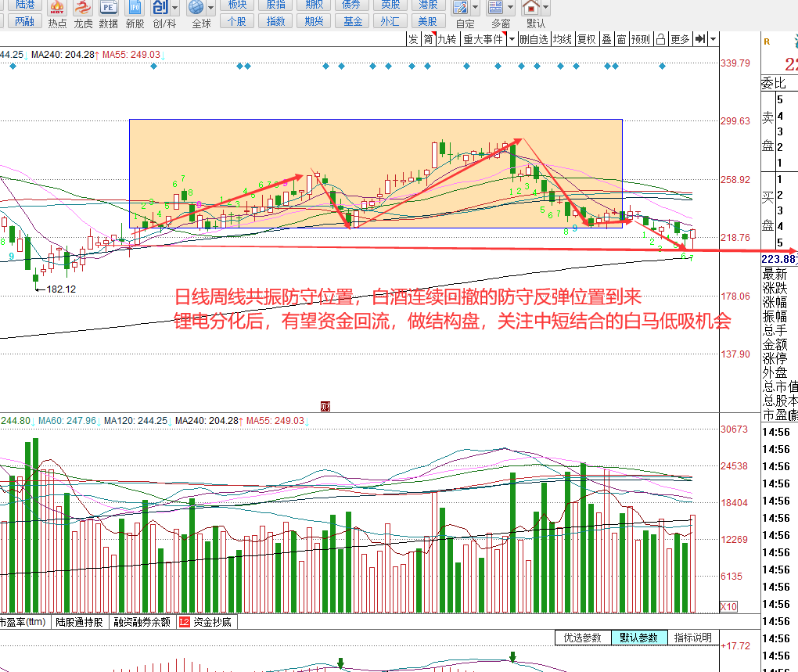Open the dropdown after the jump arrow
This screenshot has width=798, height=672.
click(x=713, y=39)
